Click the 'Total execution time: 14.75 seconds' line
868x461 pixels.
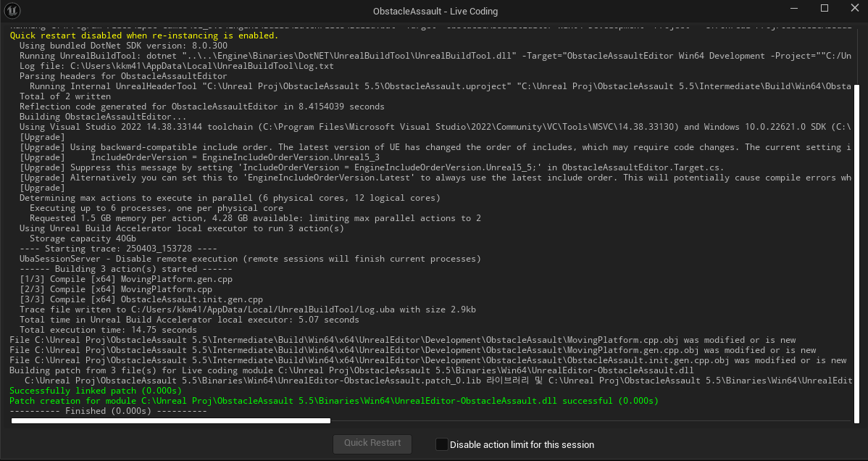[x=108, y=330]
